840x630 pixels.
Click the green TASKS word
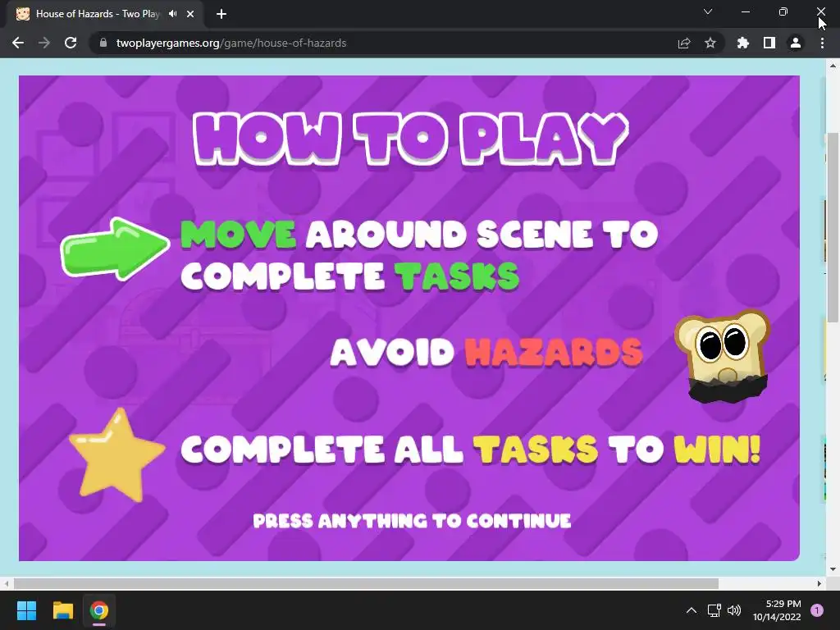[457, 276]
